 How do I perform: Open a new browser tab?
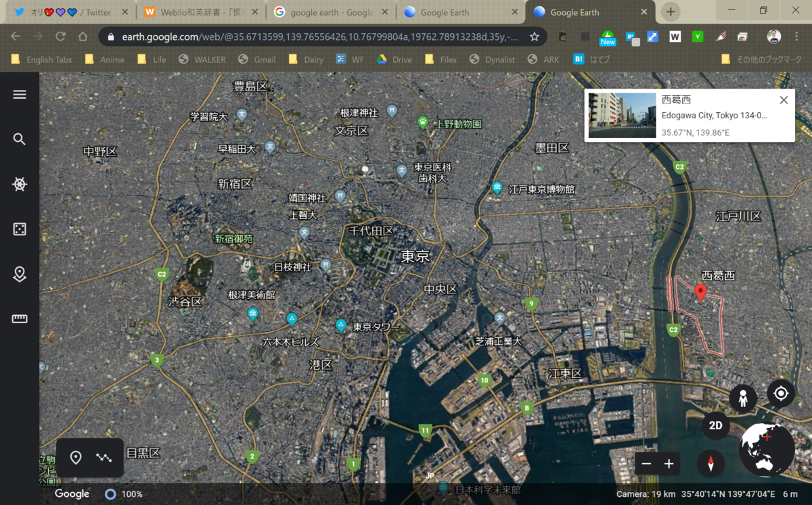670,11
